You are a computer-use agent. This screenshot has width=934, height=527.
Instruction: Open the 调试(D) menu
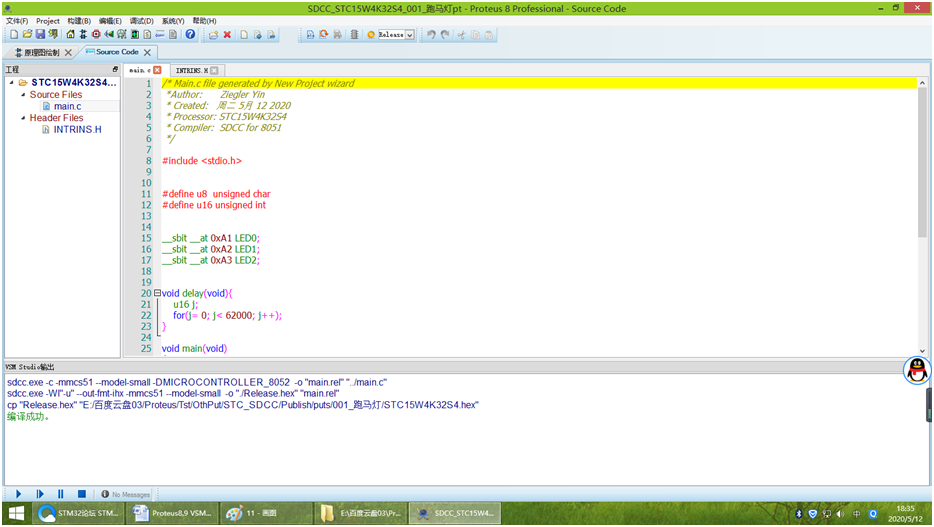[x=141, y=20]
